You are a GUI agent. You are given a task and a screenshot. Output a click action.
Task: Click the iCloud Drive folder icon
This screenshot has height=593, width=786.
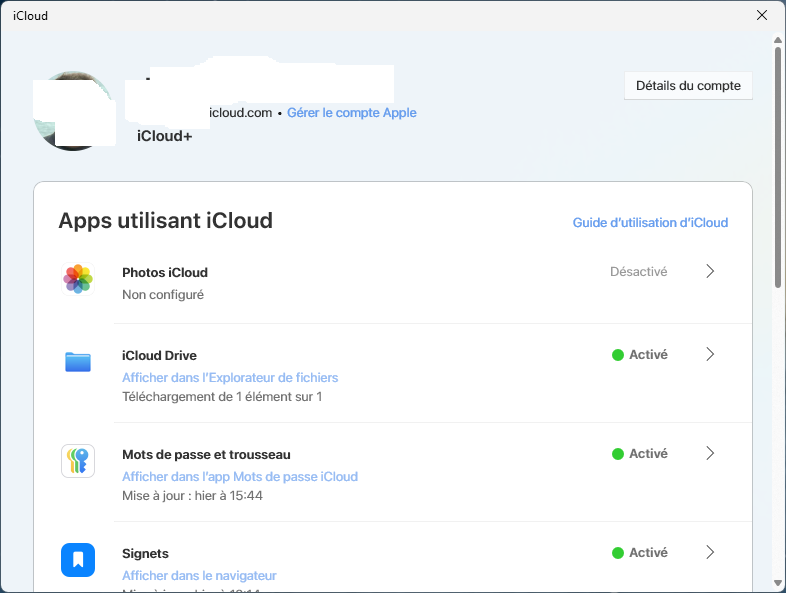[x=78, y=362]
